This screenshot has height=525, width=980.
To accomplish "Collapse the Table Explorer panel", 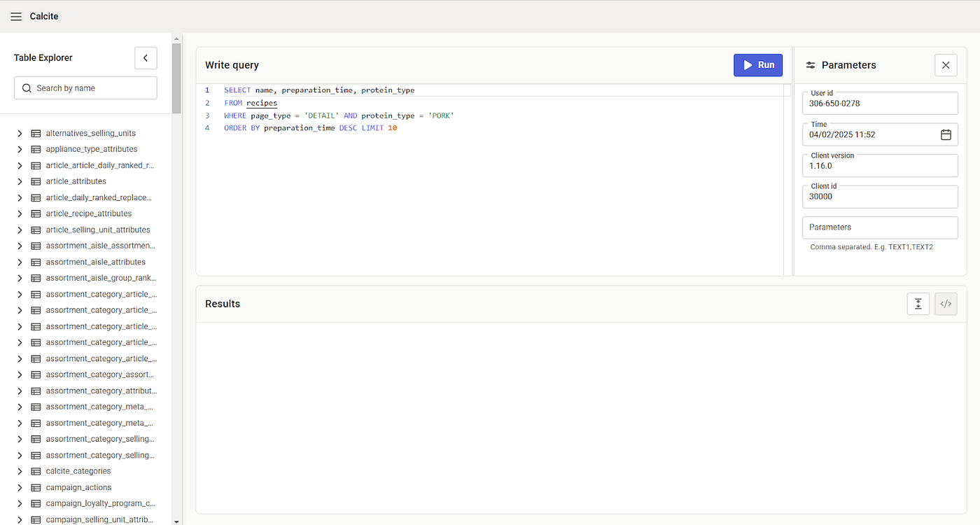I will [x=146, y=58].
